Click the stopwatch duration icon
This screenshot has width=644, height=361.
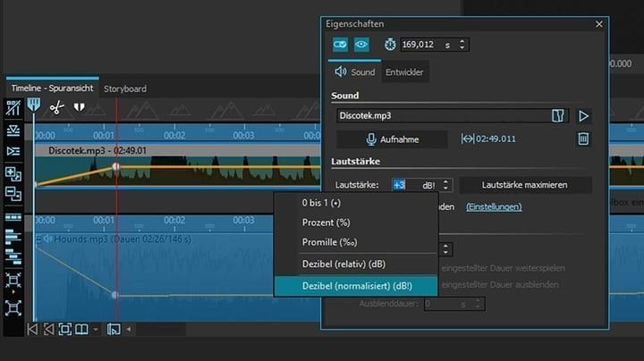pyautogui.click(x=390, y=44)
